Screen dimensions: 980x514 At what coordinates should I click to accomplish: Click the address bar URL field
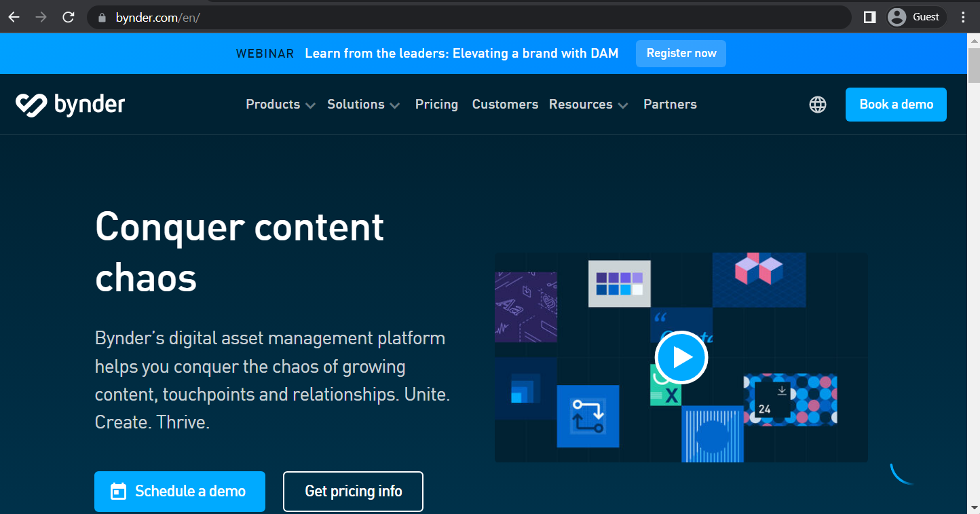coord(468,18)
